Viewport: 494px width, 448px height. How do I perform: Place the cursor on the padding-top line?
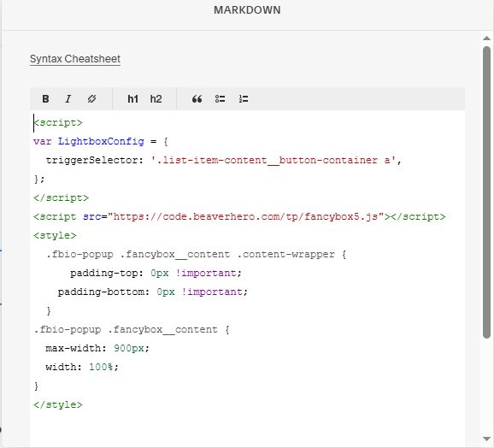tap(156, 273)
